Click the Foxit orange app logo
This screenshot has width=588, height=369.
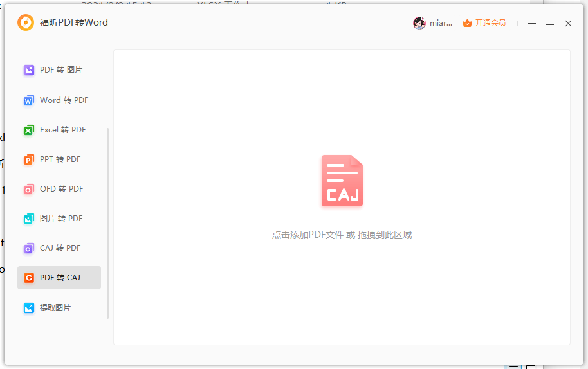26,22
